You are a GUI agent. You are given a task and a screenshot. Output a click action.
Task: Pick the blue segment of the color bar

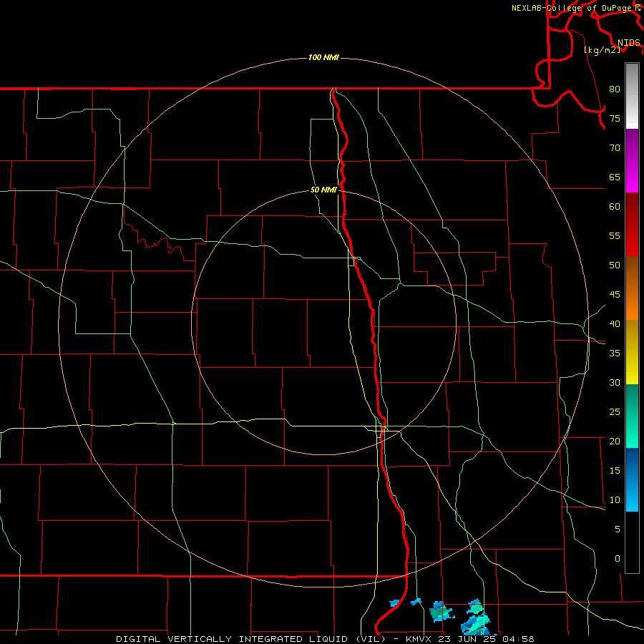(x=632, y=479)
